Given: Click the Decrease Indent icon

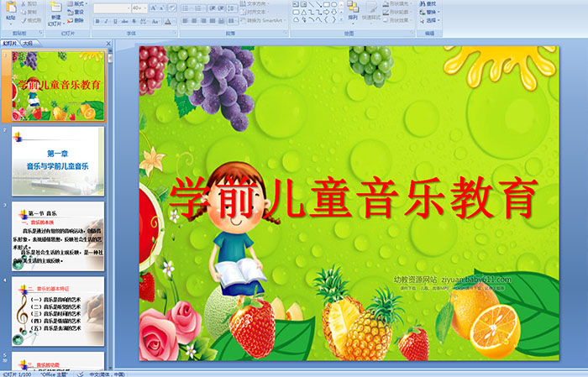Looking at the screenshot, I should tap(213, 8).
